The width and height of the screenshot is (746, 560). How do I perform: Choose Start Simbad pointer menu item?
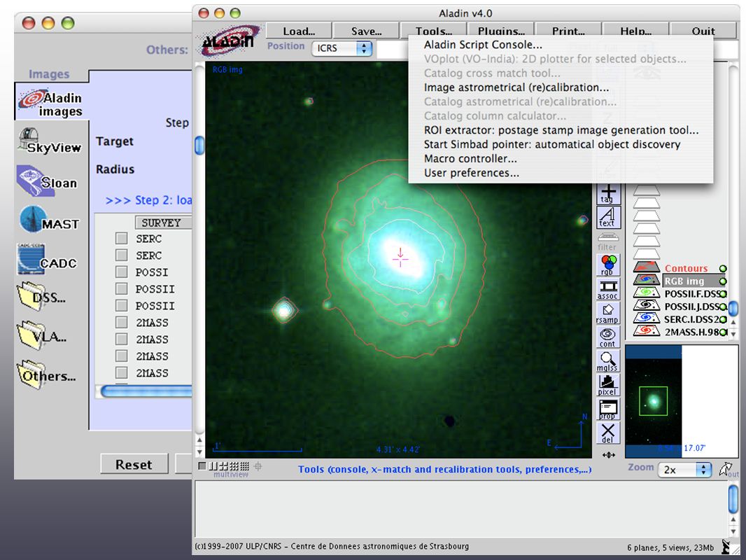552,145
